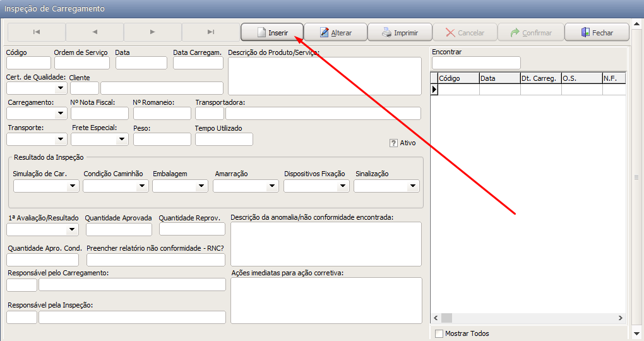Click the Quantidade Aprovada field
Screen dimensions: 644x341
tap(119, 229)
